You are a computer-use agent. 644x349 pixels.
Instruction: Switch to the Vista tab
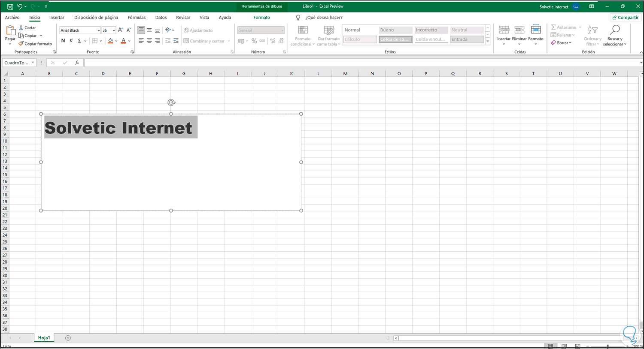tap(204, 18)
